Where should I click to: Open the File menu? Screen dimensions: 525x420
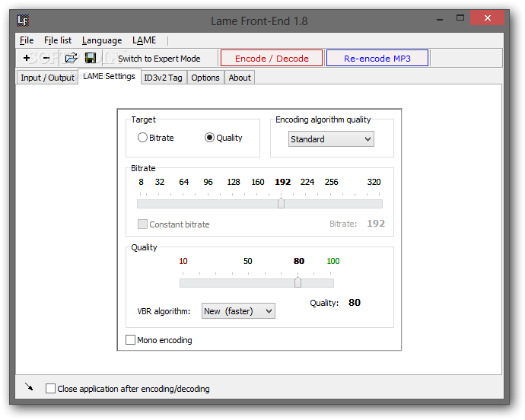pos(27,40)
